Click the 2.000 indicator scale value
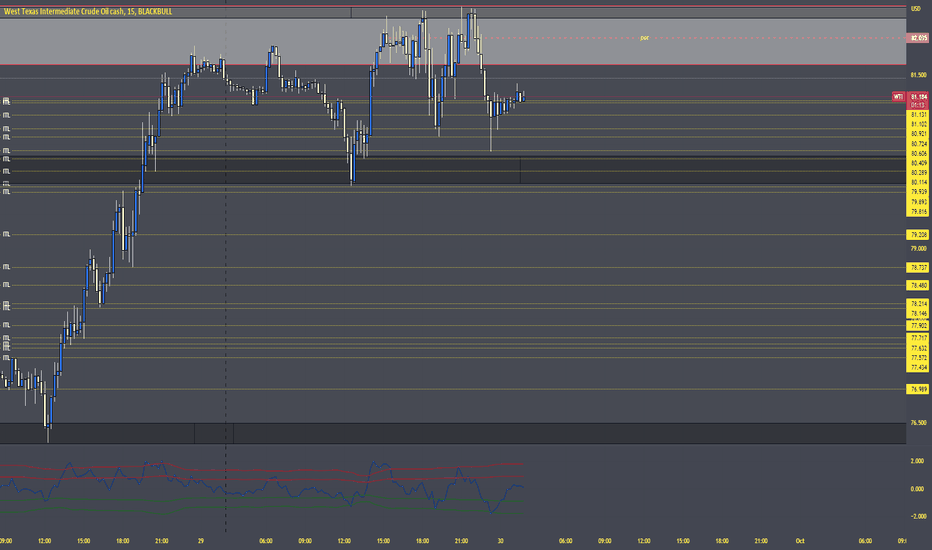The width and height of the screenshot is (932, 550). point(917,461)
